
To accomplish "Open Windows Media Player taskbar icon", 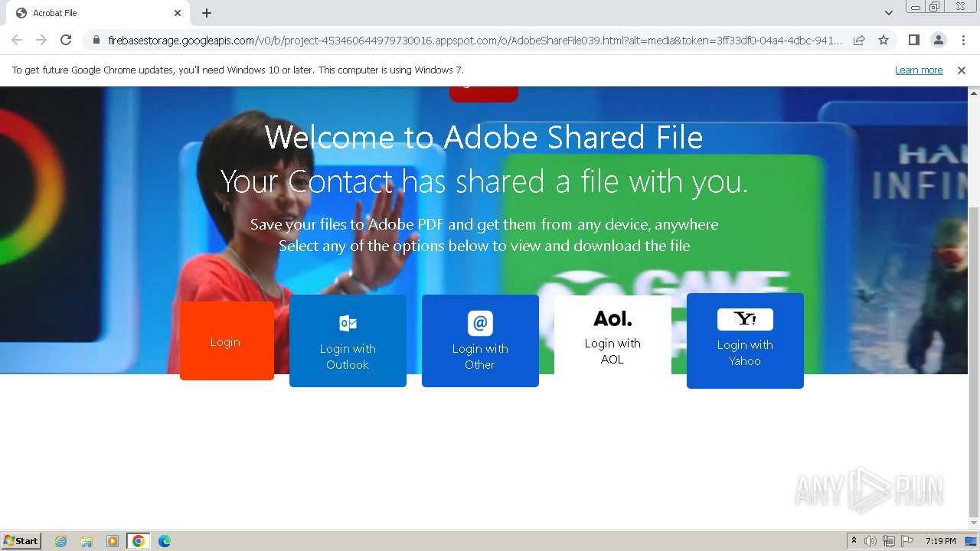I will point(113,541).
